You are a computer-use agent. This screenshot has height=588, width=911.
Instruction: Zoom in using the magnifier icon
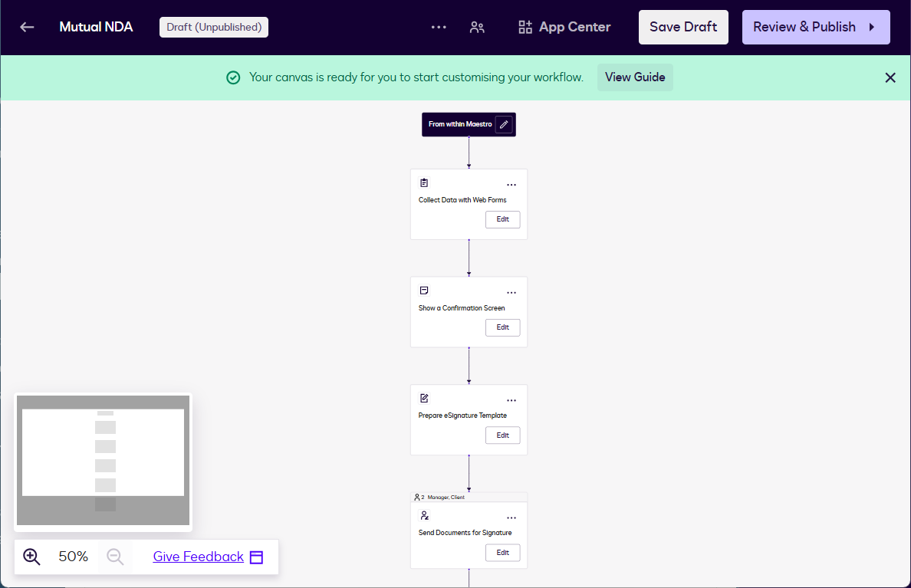pyautogui.click(x=31, y=557)
